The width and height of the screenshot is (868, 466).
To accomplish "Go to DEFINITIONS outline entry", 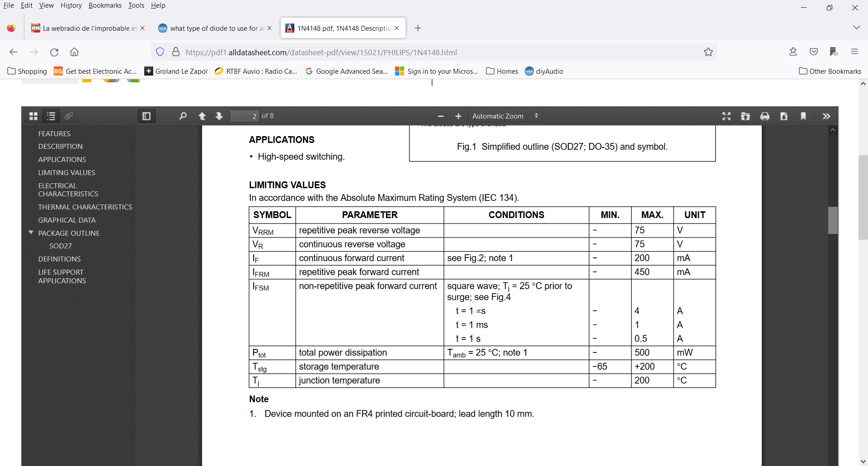I will 59,259.
